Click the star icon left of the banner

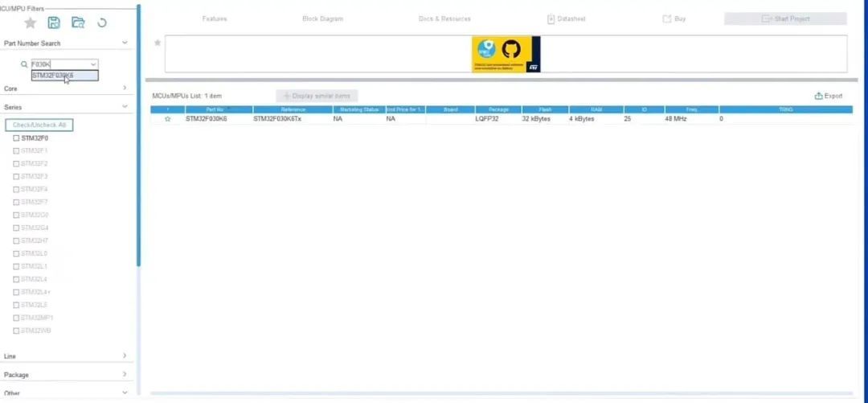click(x=158, y=43)
